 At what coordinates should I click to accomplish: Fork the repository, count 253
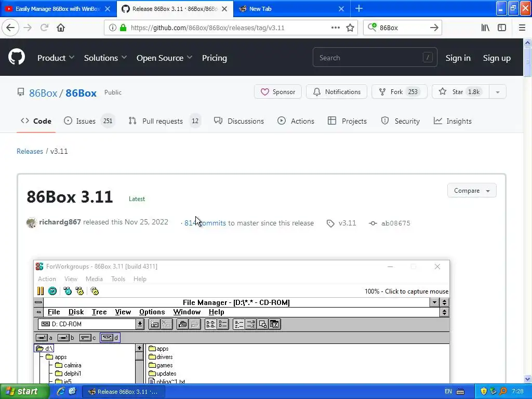click(400, 92)
